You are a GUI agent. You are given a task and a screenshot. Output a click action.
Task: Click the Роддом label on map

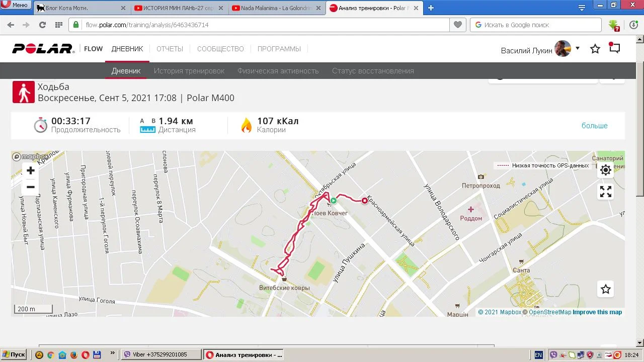471,218
